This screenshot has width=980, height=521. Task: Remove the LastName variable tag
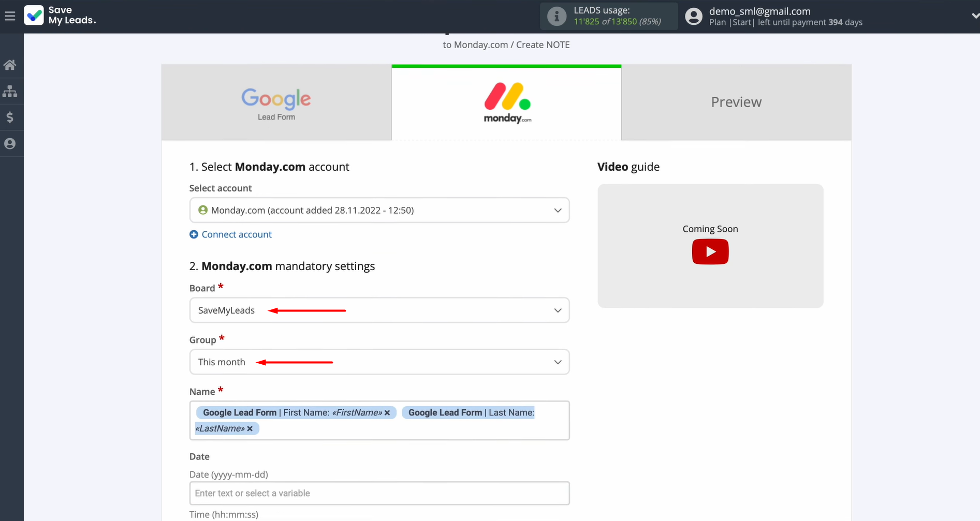[250, 429]
